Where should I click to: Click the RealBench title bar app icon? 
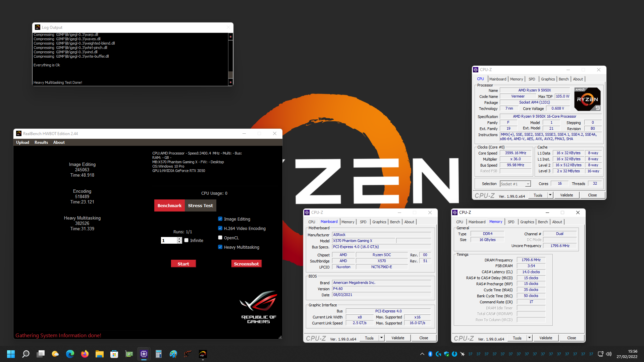(x=19, y=133)
